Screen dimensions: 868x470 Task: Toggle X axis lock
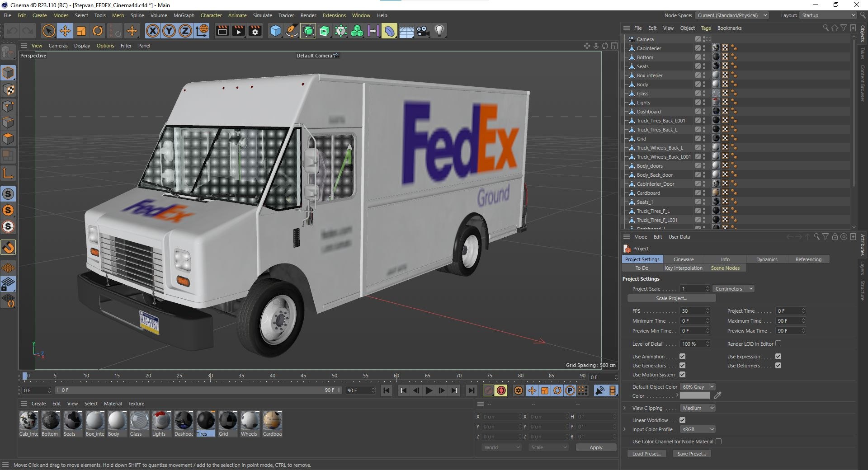click(x=153, y=31)
